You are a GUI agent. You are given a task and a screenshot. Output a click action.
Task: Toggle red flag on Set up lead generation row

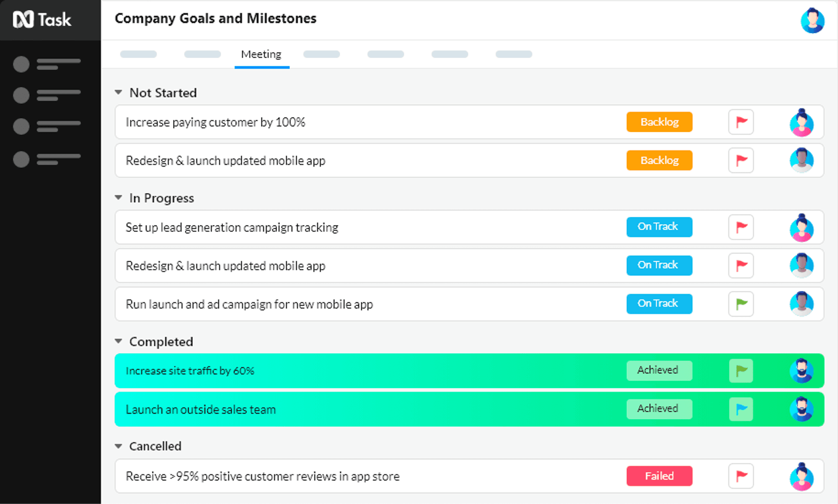[x=741, y=227]
